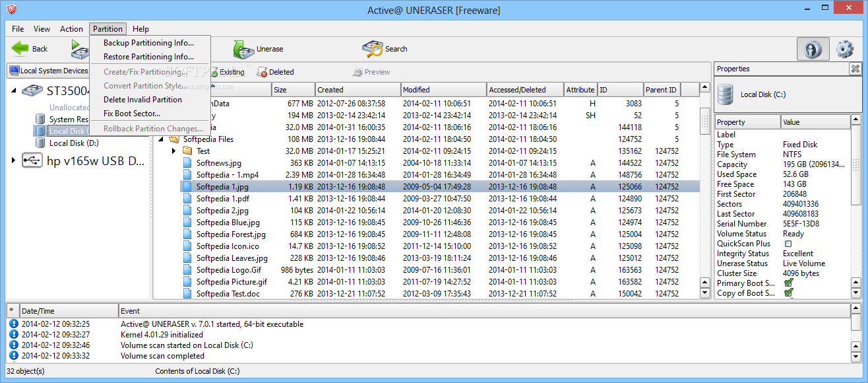The width and height of the screenshot is (868, 383).
Task: Click the Unerase disk icon
Action: tap(243, 49)
